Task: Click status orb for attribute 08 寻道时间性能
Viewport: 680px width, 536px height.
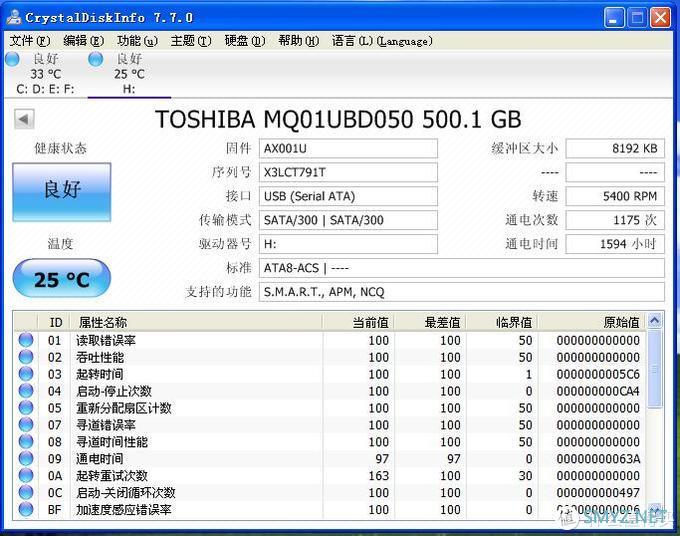Action: point(26,441)
